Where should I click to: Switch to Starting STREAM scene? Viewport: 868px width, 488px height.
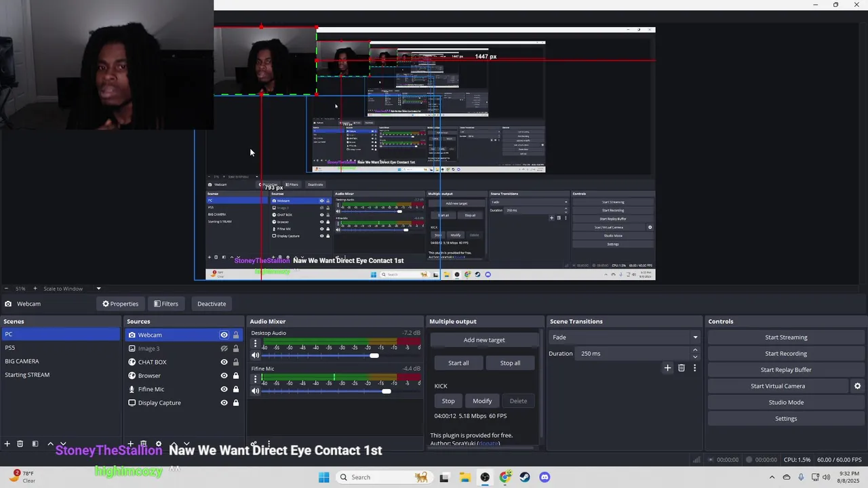point(60,375)
